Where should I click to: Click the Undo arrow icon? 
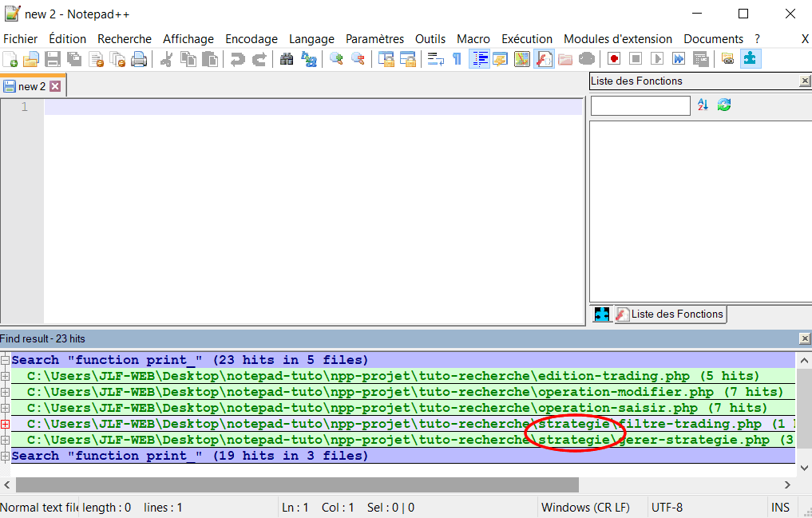click(237, 59)
